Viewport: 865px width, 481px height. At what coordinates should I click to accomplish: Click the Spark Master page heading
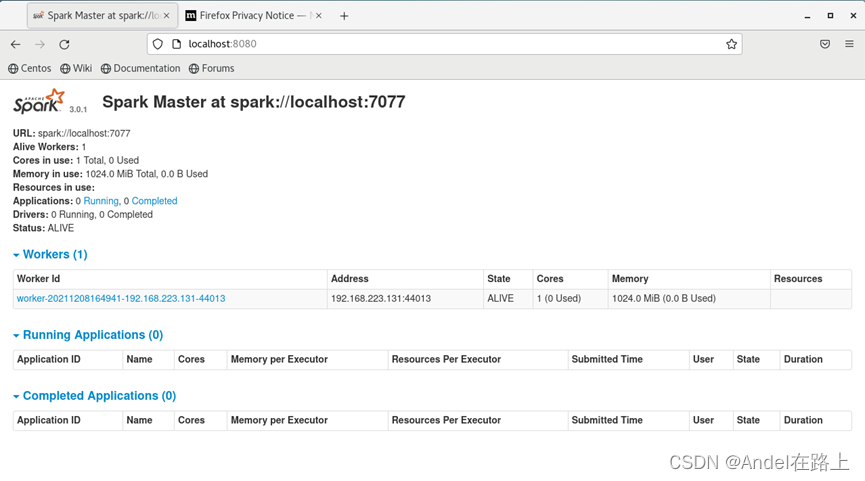[254, 101]
